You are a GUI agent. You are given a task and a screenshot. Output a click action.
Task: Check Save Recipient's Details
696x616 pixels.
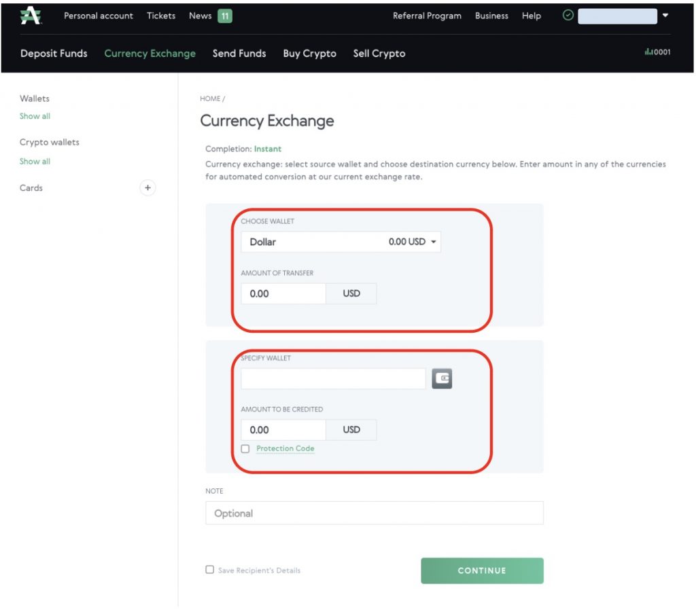click(x=209, y=570)
